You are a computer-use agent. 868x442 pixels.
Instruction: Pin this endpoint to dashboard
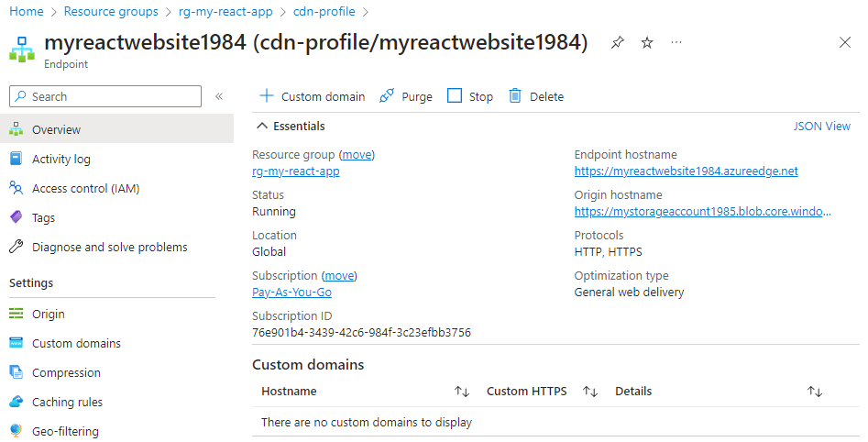pos(617,43)
